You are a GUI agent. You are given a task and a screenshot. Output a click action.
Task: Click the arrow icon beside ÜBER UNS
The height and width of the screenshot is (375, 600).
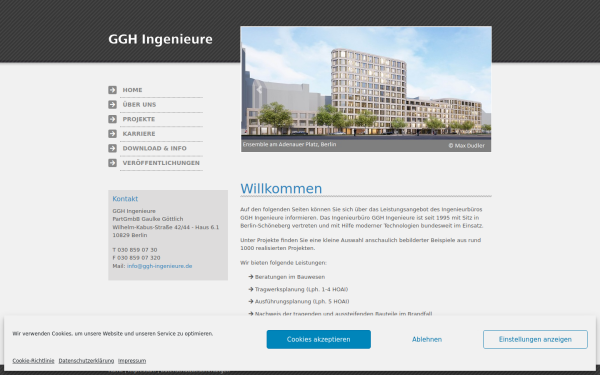(x=112, y=104)
